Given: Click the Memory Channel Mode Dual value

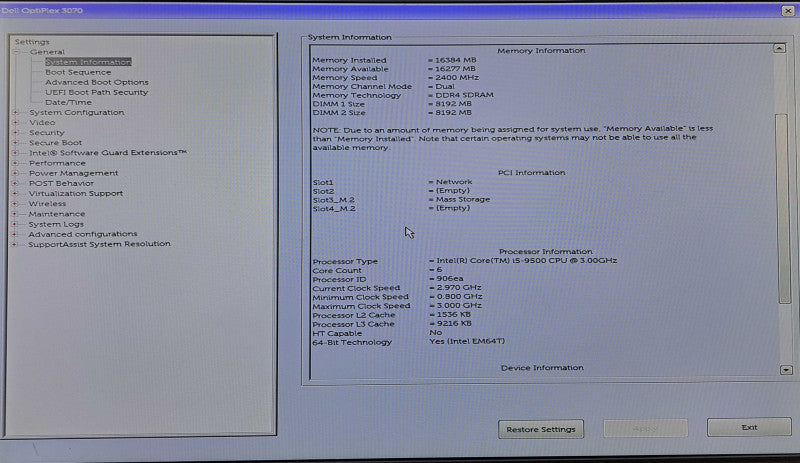Looking at the screenshot, I should [444, 86].
